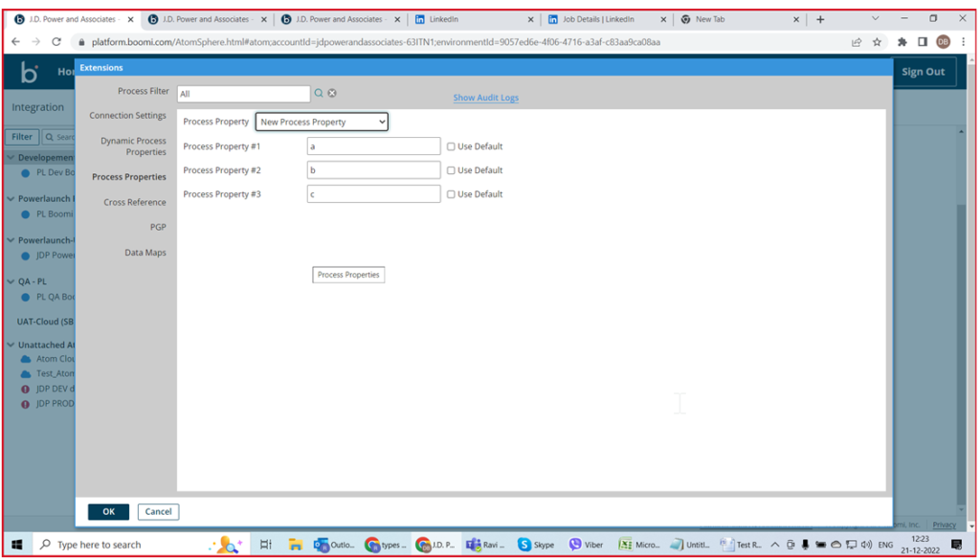Open Skype from the taskbar
Image resolution: width=980 pixels, height=559 pixels.
click(536, 545)
